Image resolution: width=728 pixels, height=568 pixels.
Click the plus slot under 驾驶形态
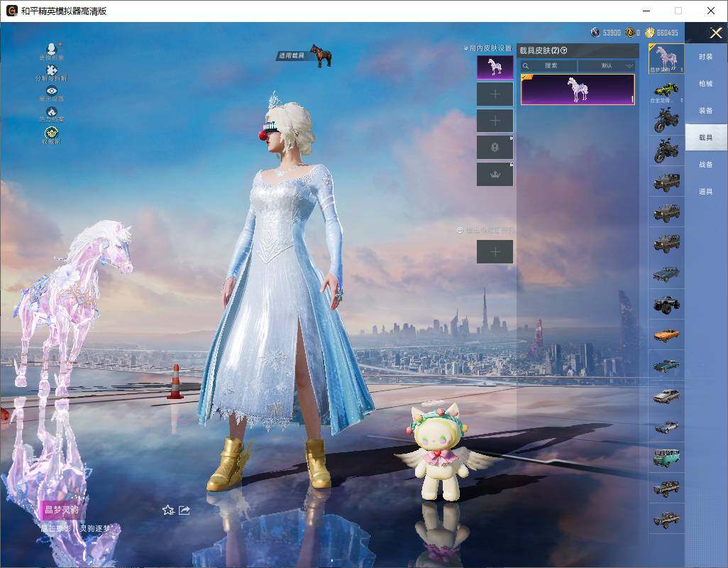pyautogui.click(x=495, y=252)
